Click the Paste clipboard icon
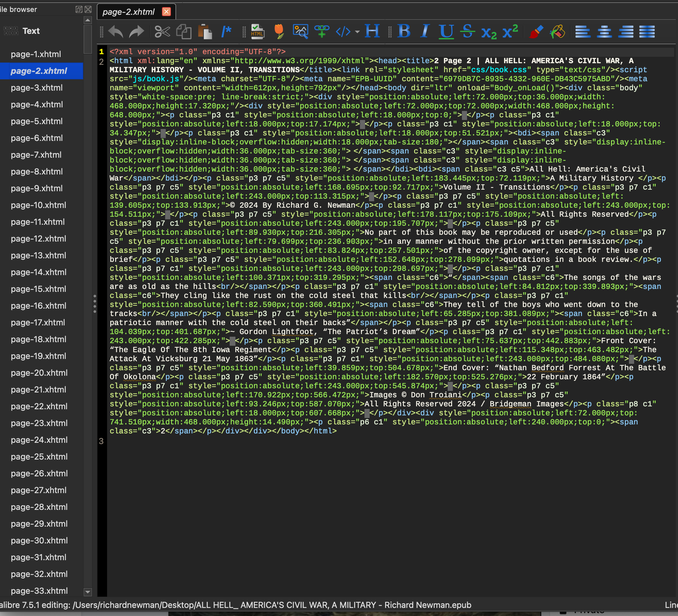This screenshot has width=678, height=616. click(x=205, y=32)
